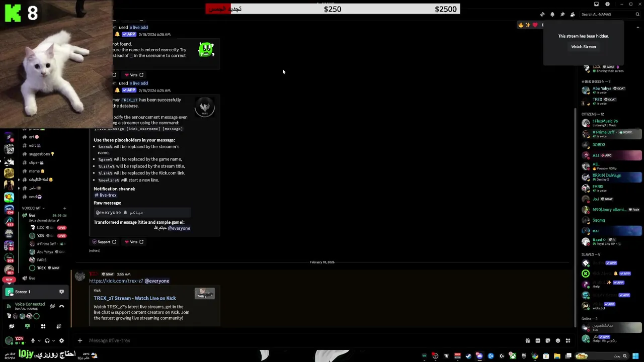Toggle noise suppression icon in voice panel
The image size is (644, 362).
52,306
